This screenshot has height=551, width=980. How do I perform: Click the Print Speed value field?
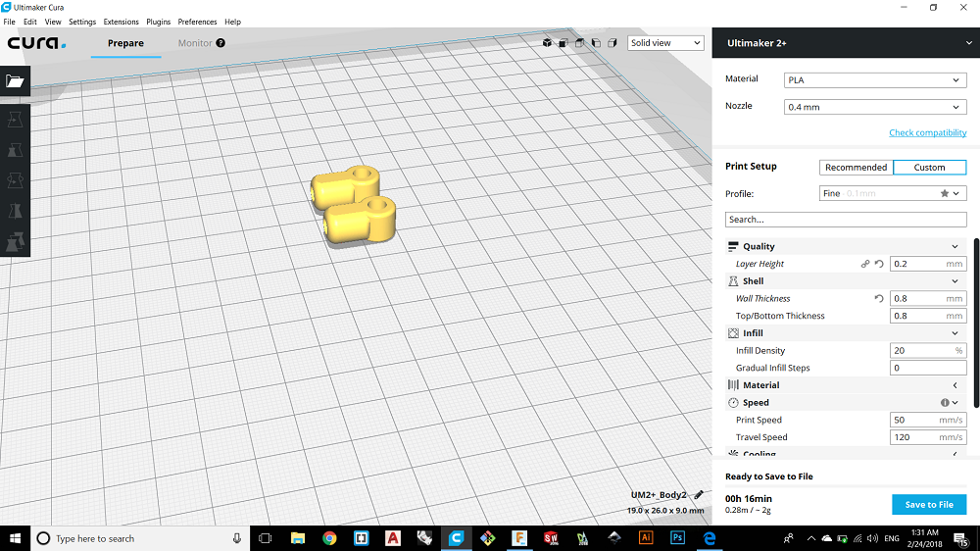click(x=928, y=421)
